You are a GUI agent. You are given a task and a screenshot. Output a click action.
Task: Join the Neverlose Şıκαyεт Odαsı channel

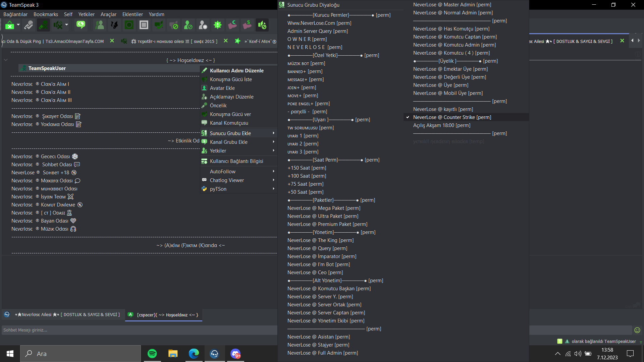[46, 116]
